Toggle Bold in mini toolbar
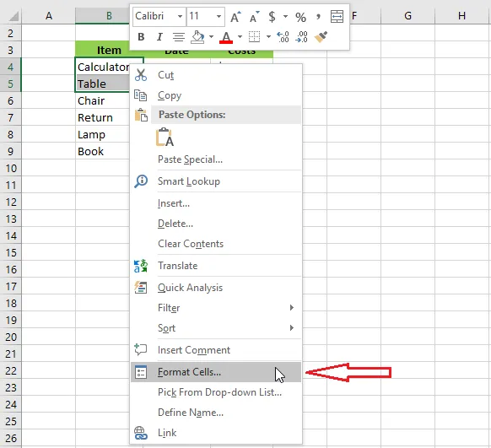Image resolution: width=491 pixels, height=448 pixels. coord(141,37)
